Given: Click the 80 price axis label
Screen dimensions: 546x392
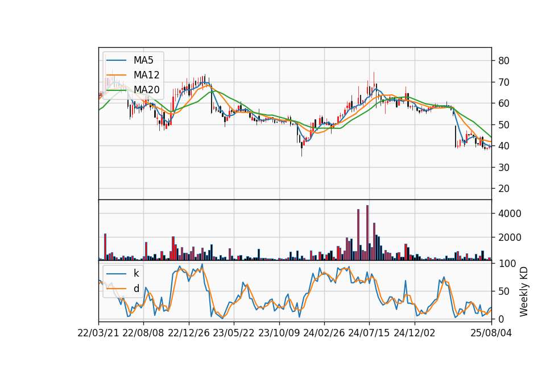Looking at the screenshot, I should pyautogui.click(x=503, y=61).
